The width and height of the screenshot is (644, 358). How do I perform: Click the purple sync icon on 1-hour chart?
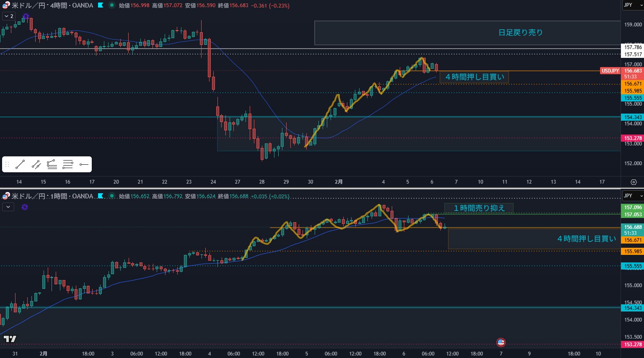click(x=25, y=207)
